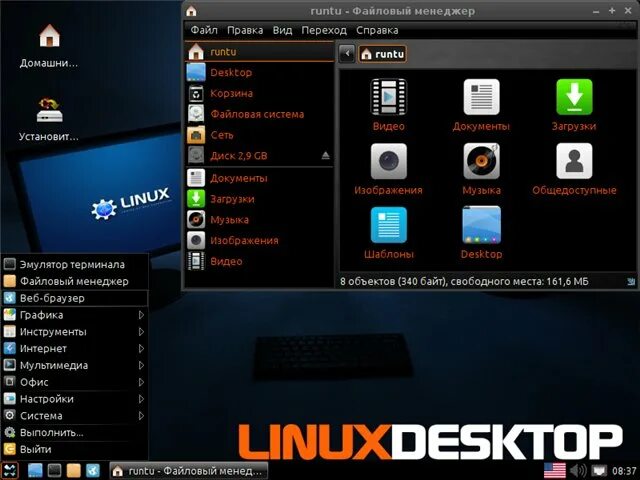The width and height of the screenshot is (640, 480).
Task: Launch terminal from the panel icon
Action: click(54, 471)
